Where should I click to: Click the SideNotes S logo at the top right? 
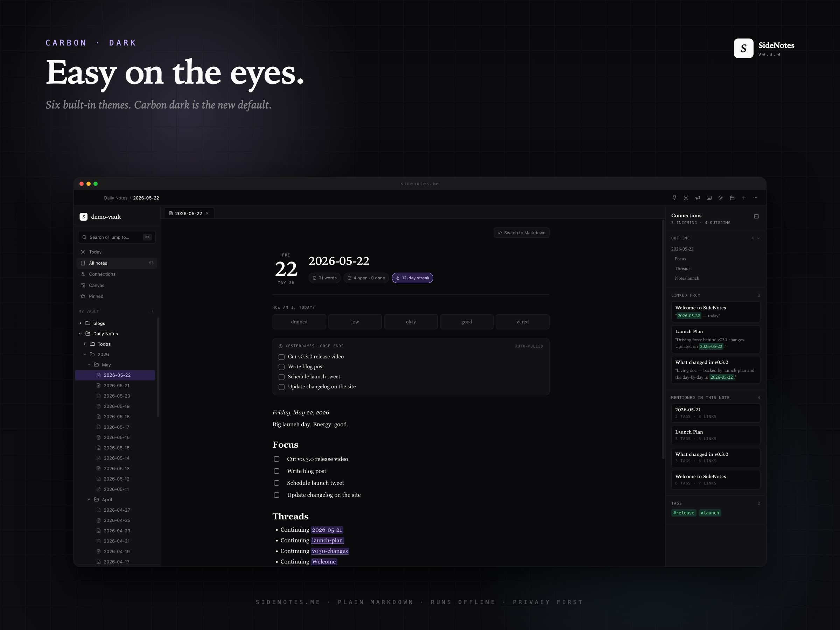tap(743, 48)
